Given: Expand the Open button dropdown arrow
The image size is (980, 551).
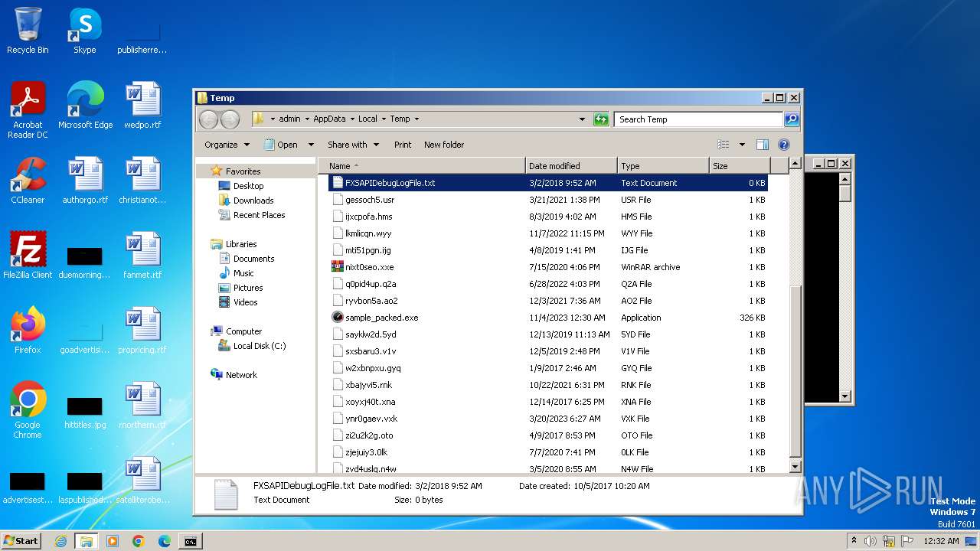Looking at the screenshot, I should pyautogui.click(x=311, y=145).
